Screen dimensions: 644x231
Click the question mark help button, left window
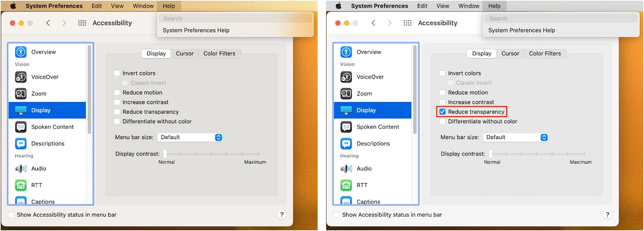[x=282, y=215]
